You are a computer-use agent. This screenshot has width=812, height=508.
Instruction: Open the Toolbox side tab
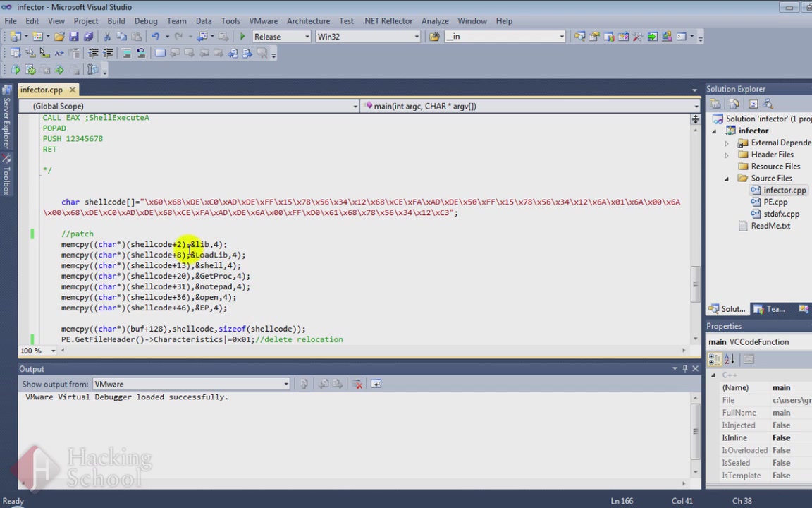pyautogui.click(x=6, y=175)
